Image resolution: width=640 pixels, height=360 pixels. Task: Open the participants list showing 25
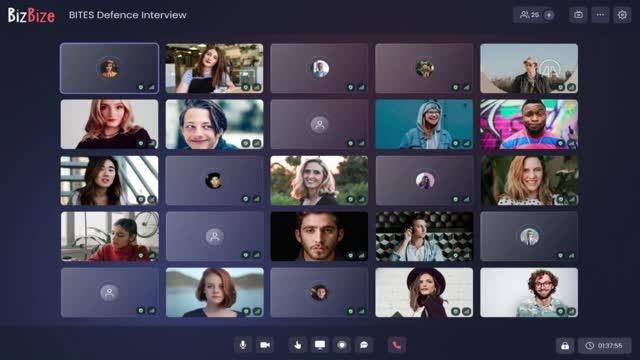(529, 15)
